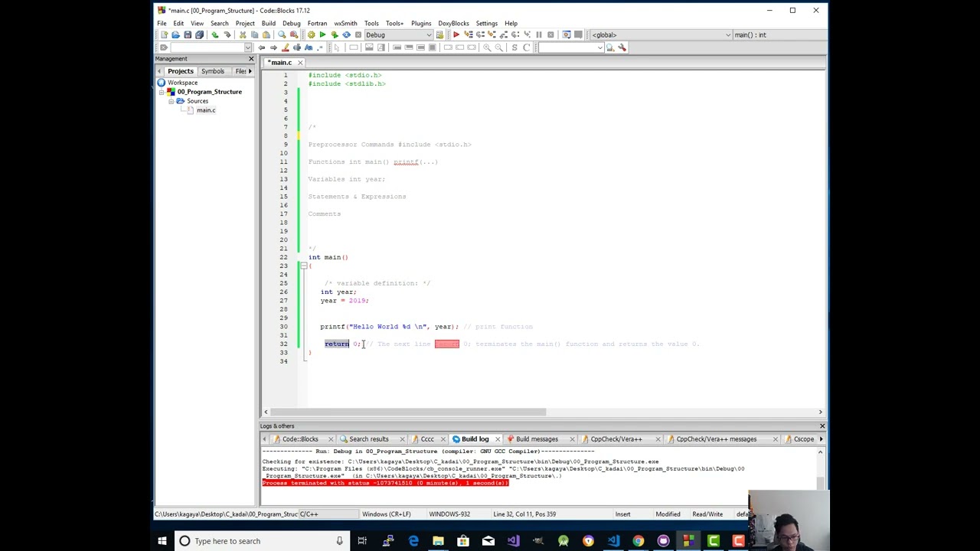This screenshot has width=980, height=551.
Task: Collapse the 00_Program_Structure project node
Action: click(162, 92)
